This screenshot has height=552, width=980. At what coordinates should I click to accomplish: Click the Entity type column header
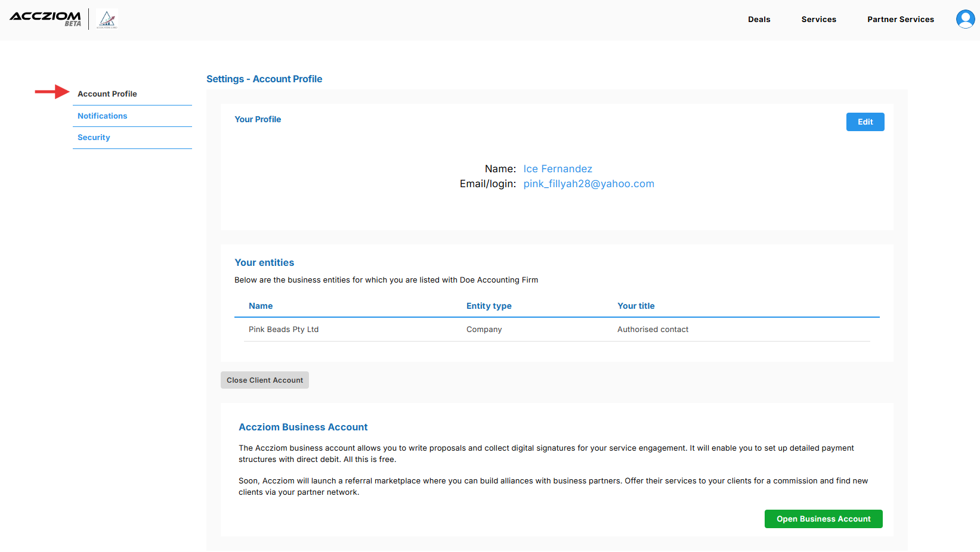pos(489,306)
